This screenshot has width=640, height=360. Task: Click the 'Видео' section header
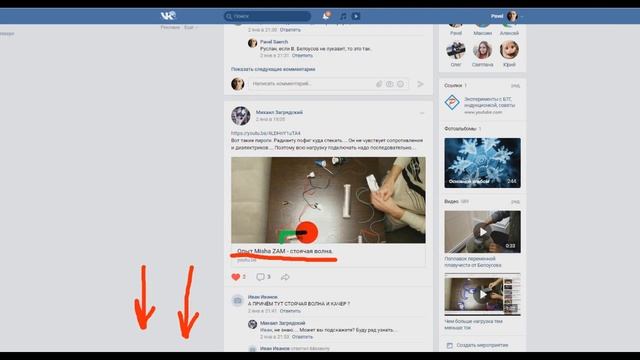[451, 202]
